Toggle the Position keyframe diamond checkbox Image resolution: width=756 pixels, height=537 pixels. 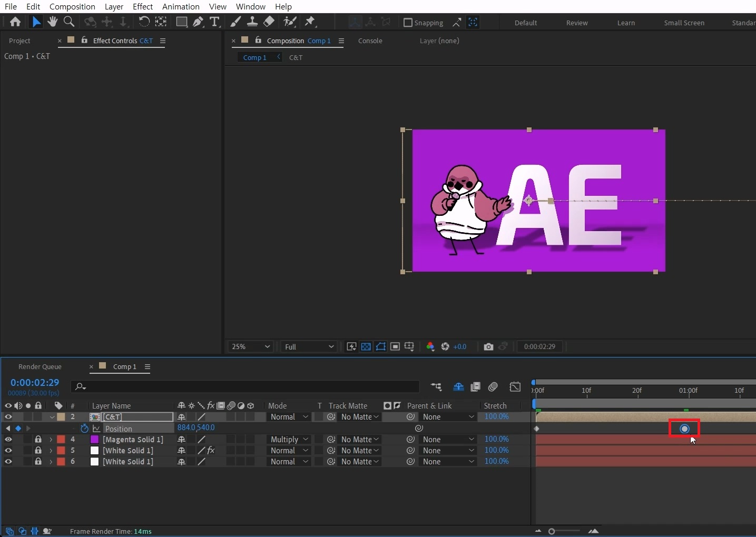[18, 429]
